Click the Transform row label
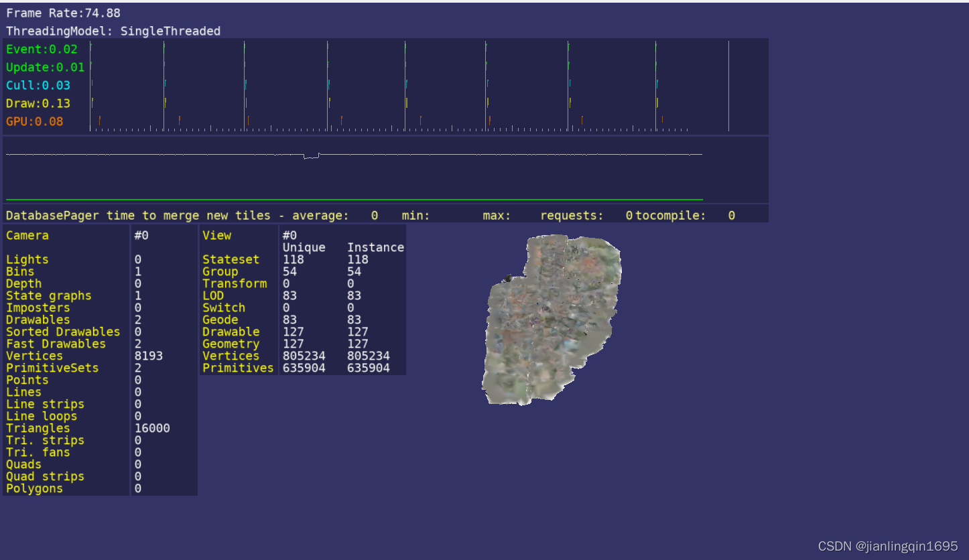 coord(235,283)
